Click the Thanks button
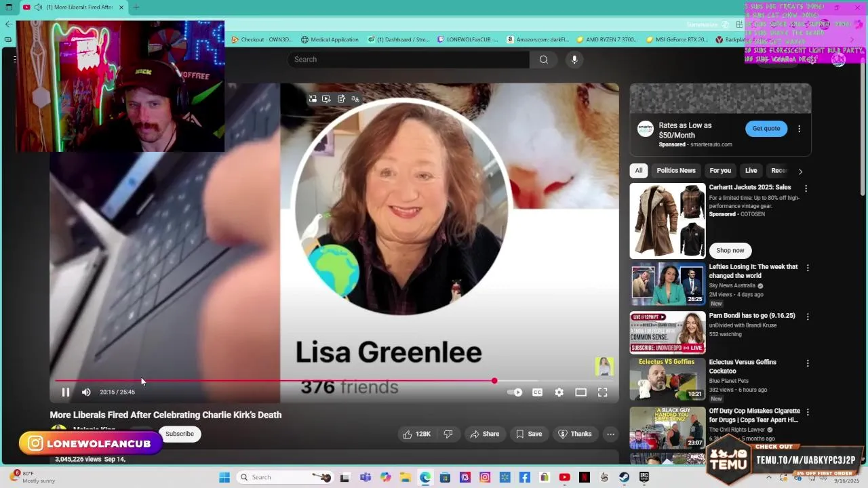The height and width of the screenshot is (488, 868). pyautogui.click(x=574, y=434)
